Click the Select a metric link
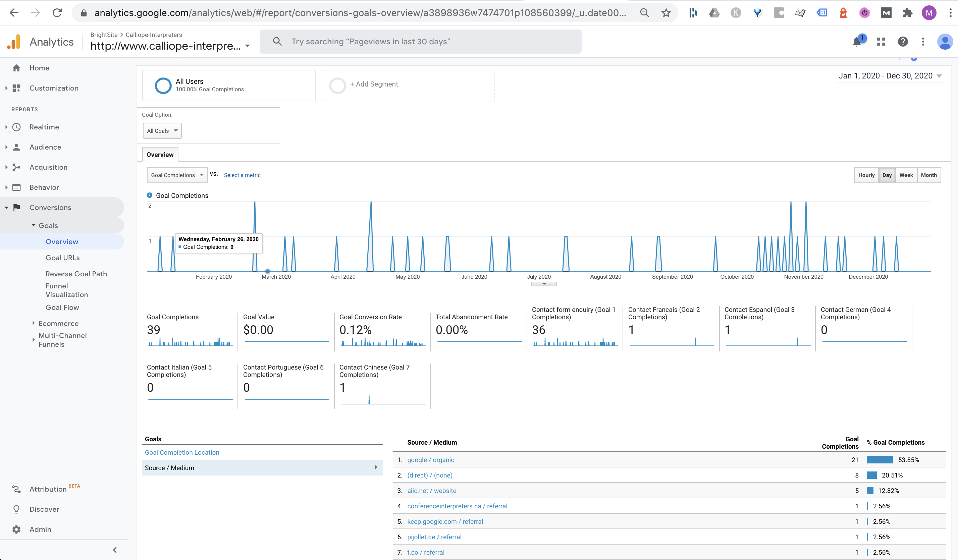The width and height of the screenshot is (958, 560). click(x=242, y=175)
